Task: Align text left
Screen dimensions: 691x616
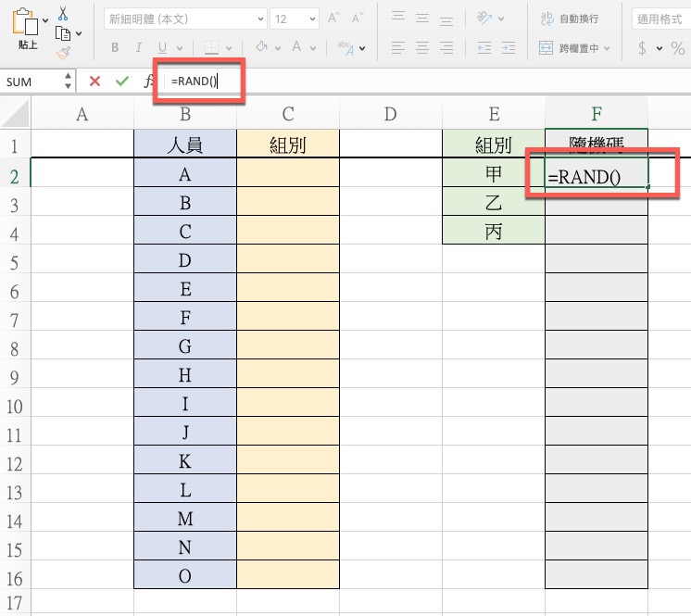Action: point(398,47)
